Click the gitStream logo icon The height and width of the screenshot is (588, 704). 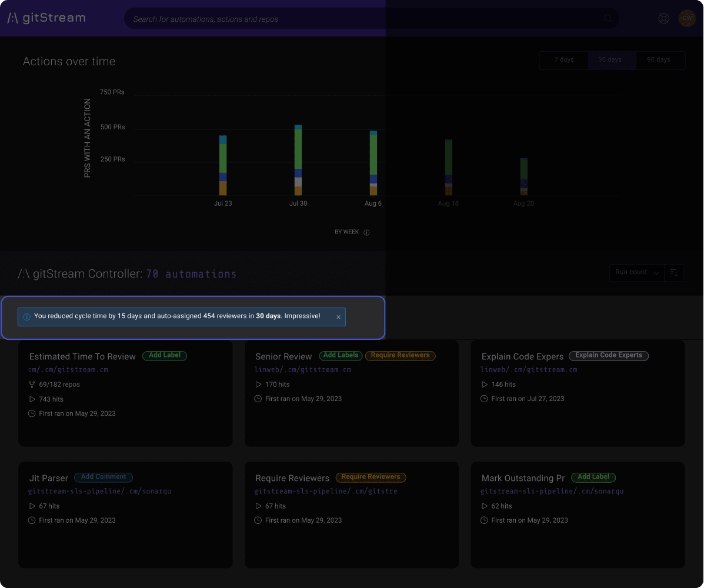pos(12,18)
